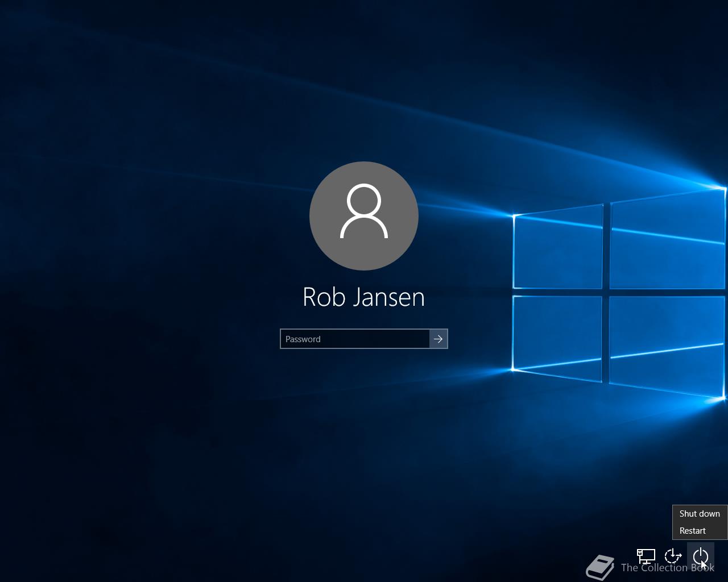The width and height of the screenshot is (728, 582).
Task: Open the Ease of Access icon
Action: [673, 556]
